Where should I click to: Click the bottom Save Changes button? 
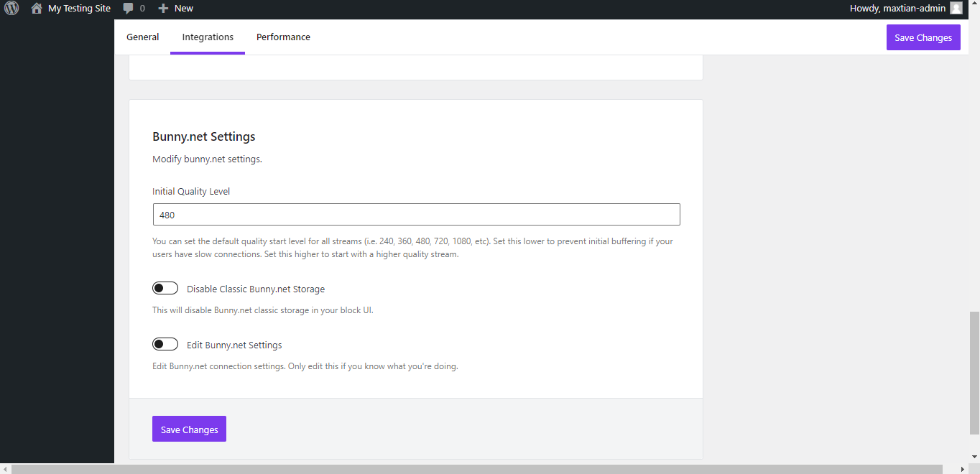(189, 429)
